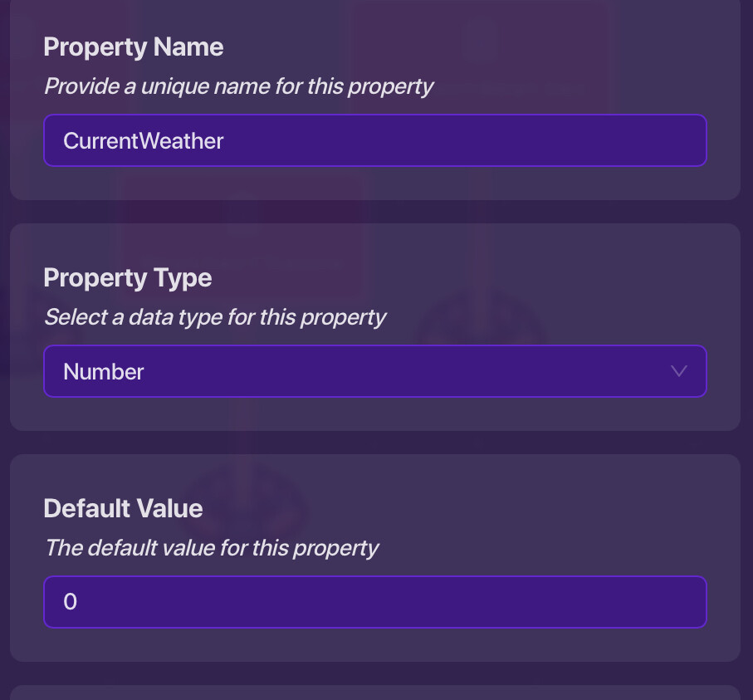Screen dimensions: 753x700
Task: Click "Select a data type" description text
Action: pos(214,316)
